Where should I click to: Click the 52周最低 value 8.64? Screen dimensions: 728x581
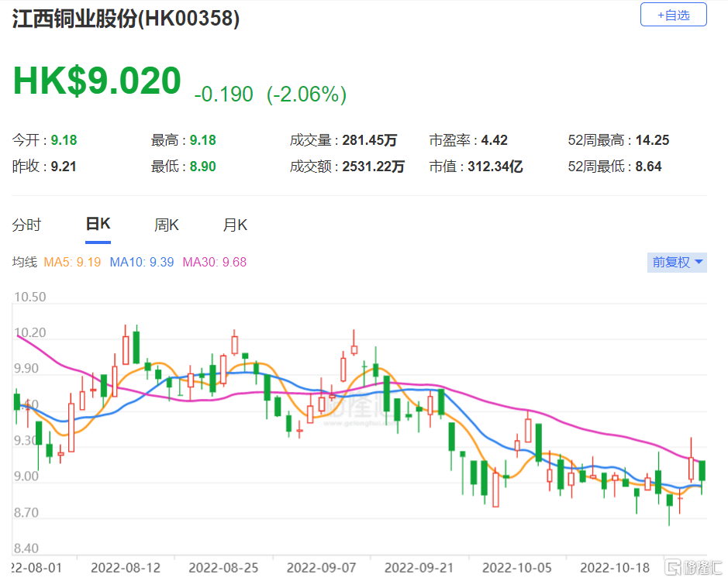(x=648, y=167)
